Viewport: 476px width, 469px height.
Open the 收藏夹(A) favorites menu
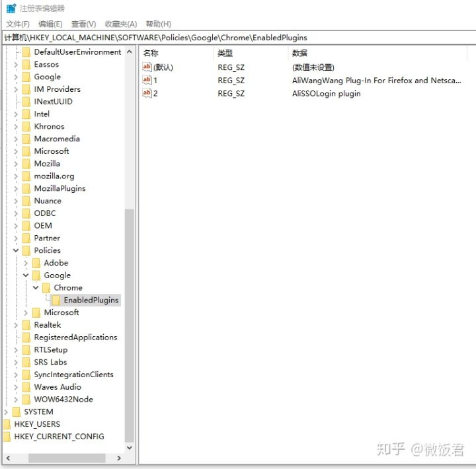[x=121, y=24]
